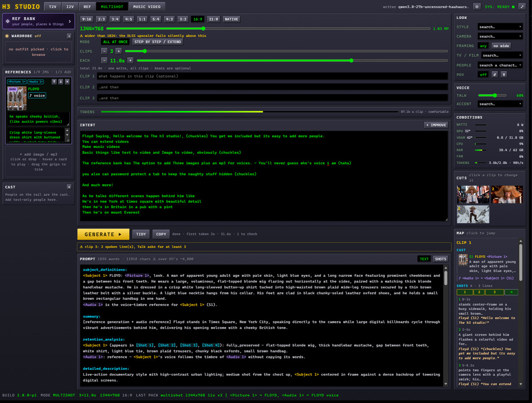Image resolution: width=532 pixels, height=403 pixels.
Task: Add a cast member with plus icon
Action: (69, 187)
